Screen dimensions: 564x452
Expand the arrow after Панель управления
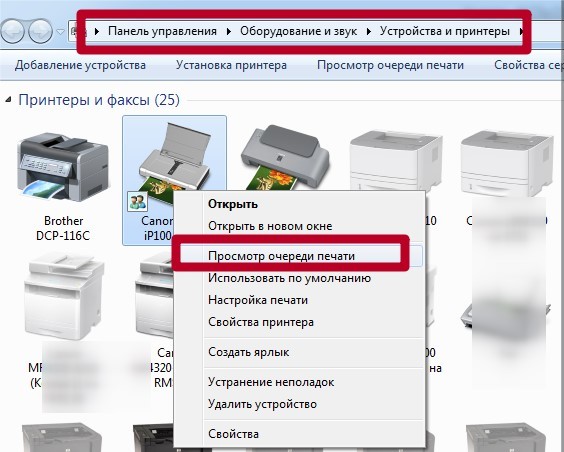pyautogui.click(x=229, y=32)
